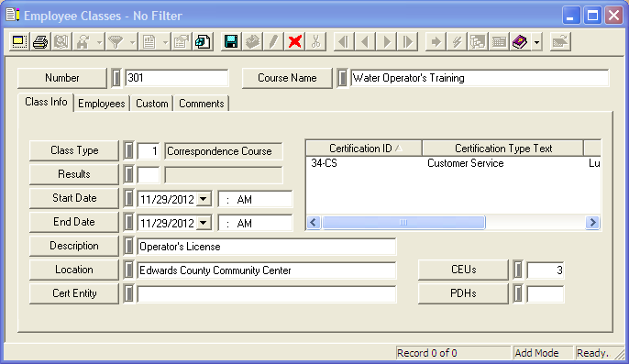This screenshot has height=364, width=629.
Task: Click the Cert Entity label button
Action: pyautogui.click(x=74, y=293)
